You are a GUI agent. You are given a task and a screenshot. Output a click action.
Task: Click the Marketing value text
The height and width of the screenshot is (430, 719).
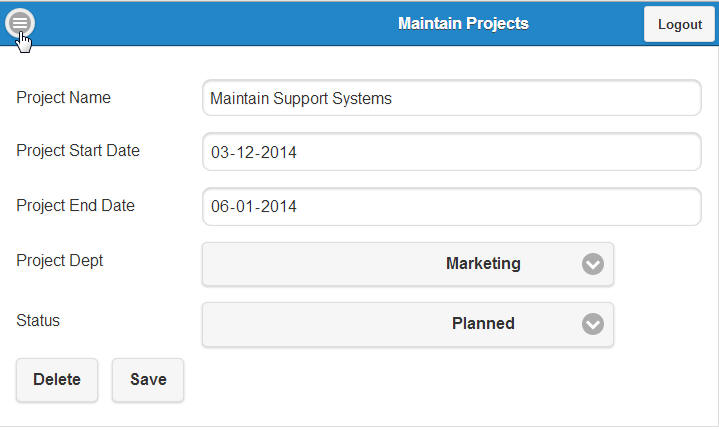coord(483,264)
